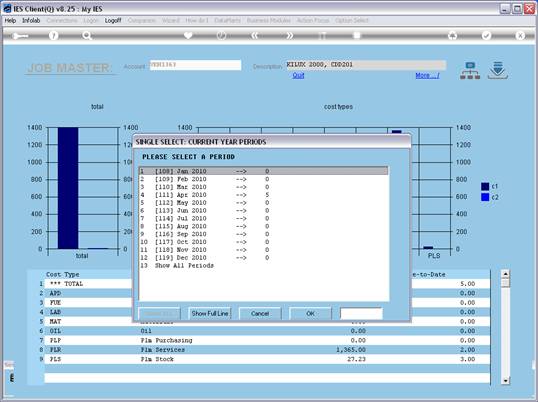Click the magnifier search icon
The height and width of the screenshot is (402, 538).
tap(87, 35)
